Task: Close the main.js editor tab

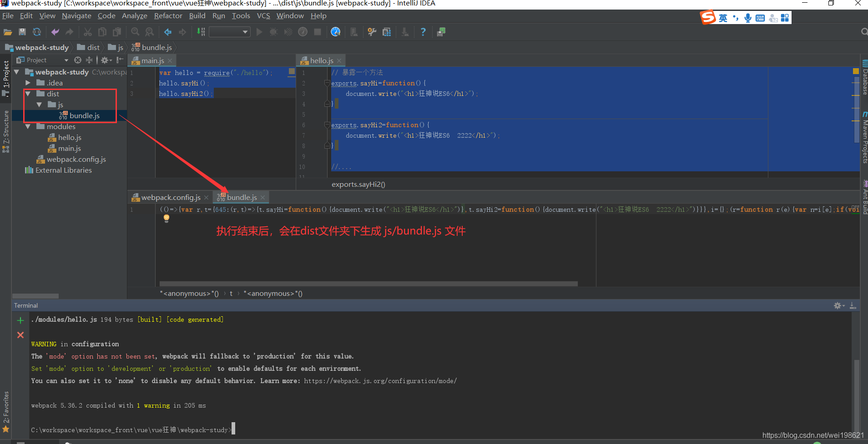Action: (x=170, y=60)
